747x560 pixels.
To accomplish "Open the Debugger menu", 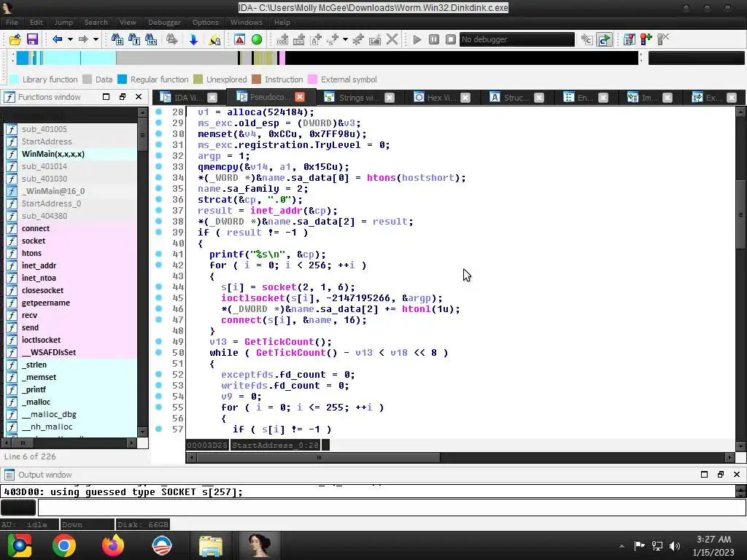I will pos(164,23).
